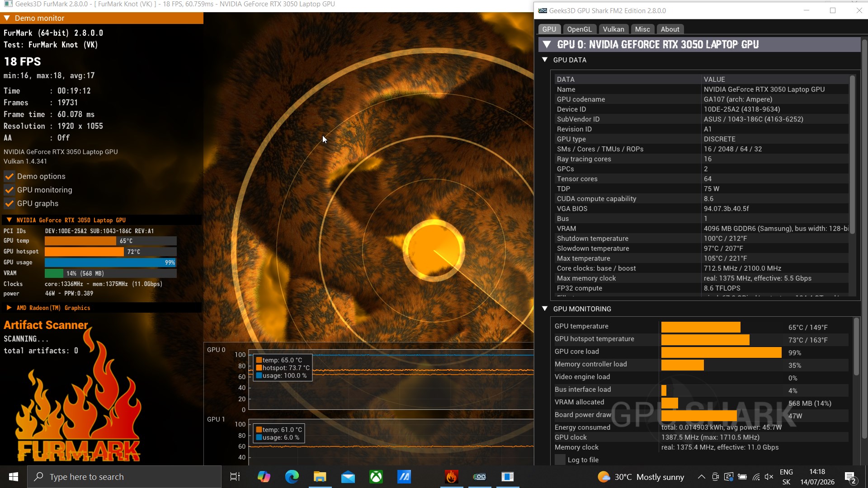Viewport: 868px width, 488px height.
Task: Switch to FurMark flame icon on the taskbar
Action: tap(452, 477)
